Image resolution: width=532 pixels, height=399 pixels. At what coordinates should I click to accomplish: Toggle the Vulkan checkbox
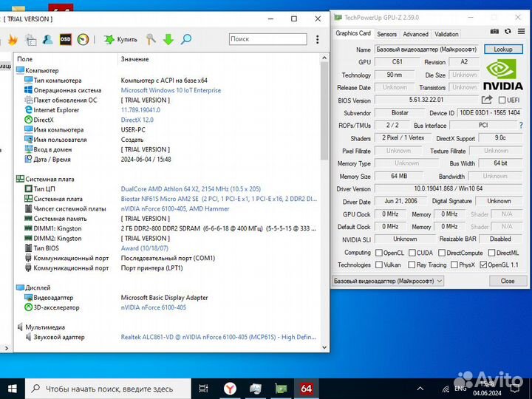379,265
